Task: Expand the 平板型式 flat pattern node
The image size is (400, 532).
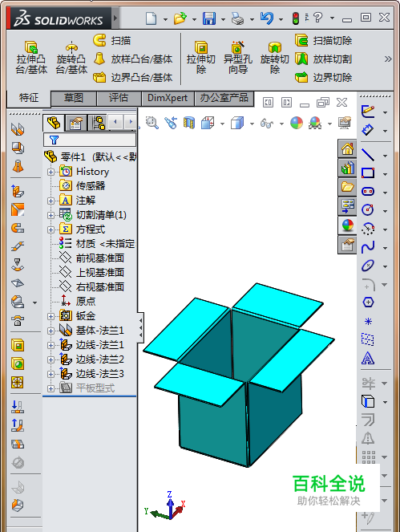Action: [51, 389]
